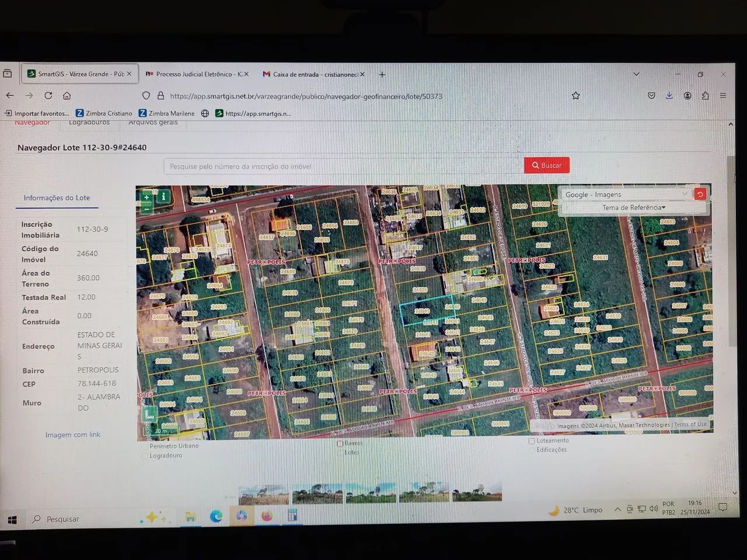
Task: Click the magnifier icon on Buscar
Action: coord(535,166)
